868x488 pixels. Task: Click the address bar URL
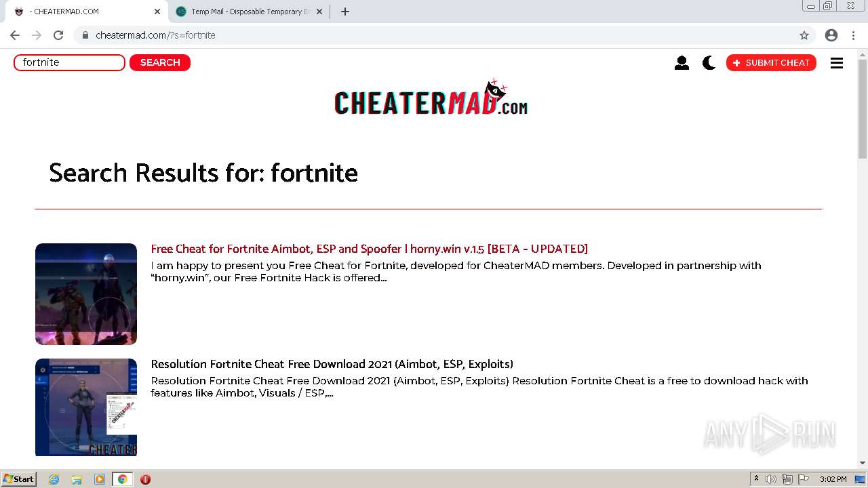(155, 35)
